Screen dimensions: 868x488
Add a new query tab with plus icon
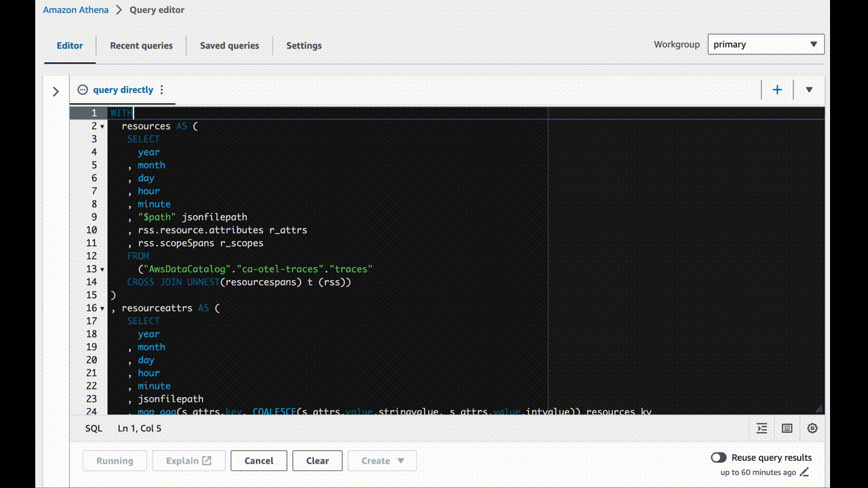[x=777, y=89]
